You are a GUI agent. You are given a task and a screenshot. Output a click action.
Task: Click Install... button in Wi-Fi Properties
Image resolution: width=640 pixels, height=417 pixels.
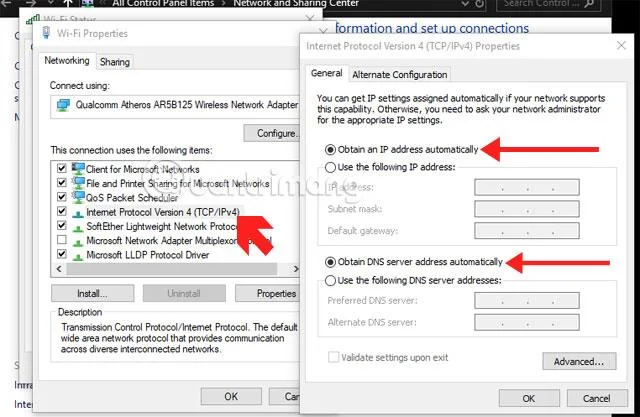[x=93, y=293]
